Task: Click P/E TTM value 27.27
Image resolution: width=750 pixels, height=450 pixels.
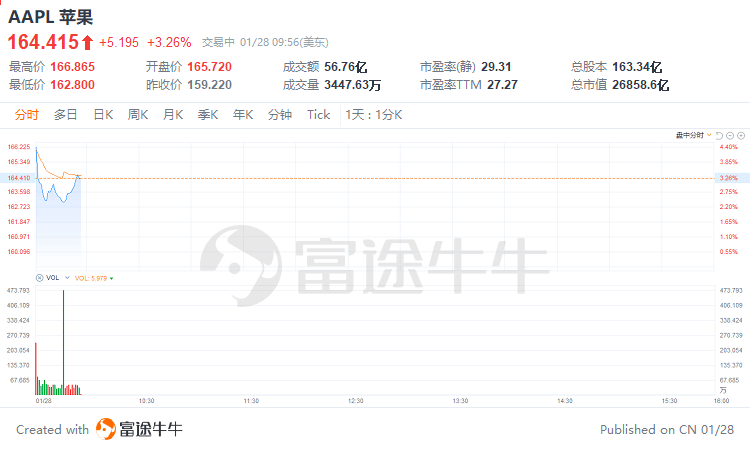Action: coord(503,85)
